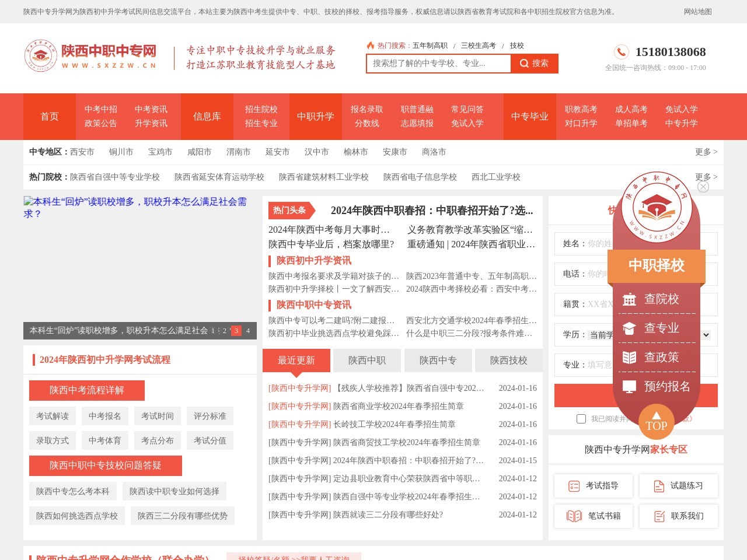The image size is (747, 560).
Task: Open the 中考体育 tag
Action: (105, 440)
